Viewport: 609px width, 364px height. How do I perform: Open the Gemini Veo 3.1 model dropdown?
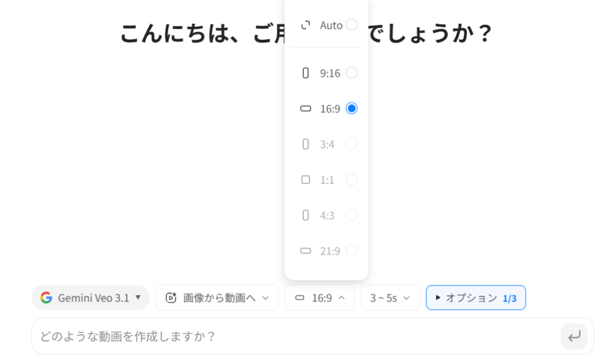[x=90, y=298]
